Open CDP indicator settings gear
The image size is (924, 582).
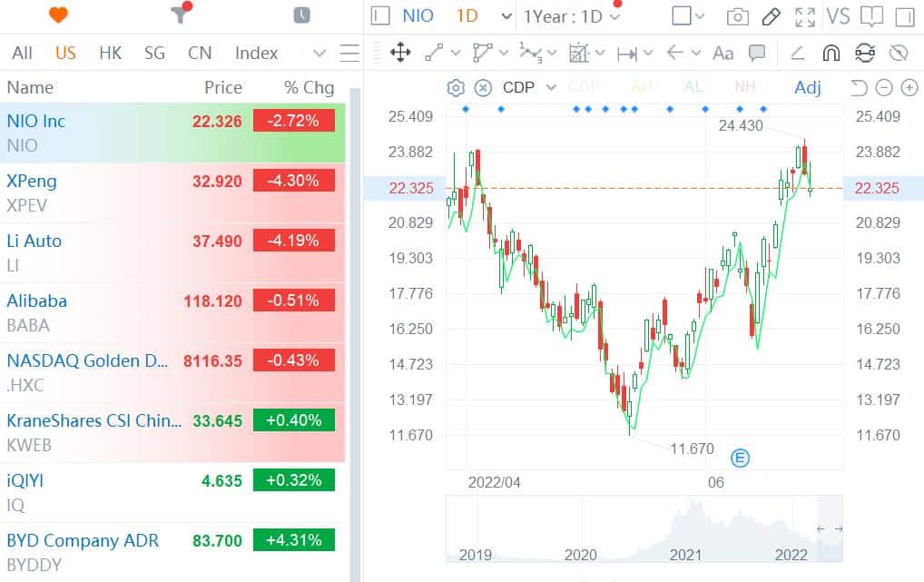455,88
